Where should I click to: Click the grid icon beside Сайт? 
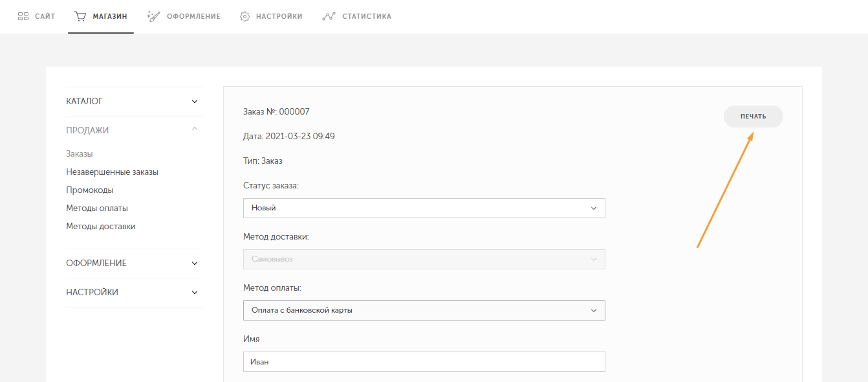(23, 16)
